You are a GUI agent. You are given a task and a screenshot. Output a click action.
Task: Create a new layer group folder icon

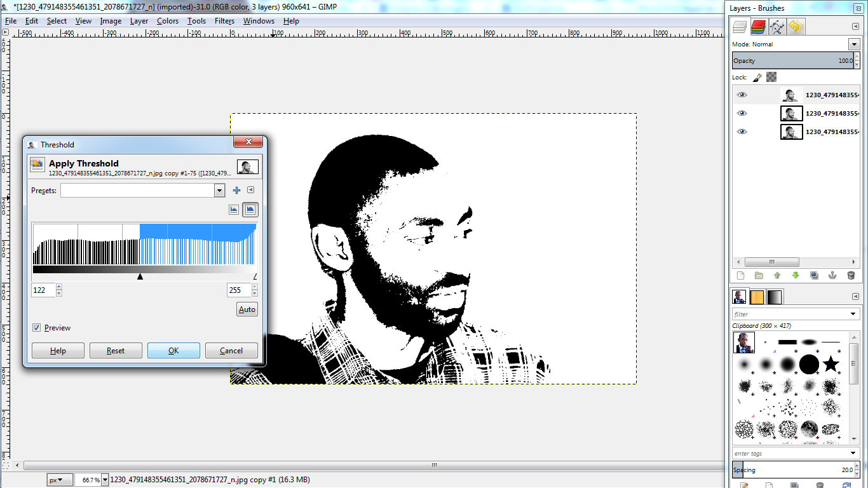[759, 275]
